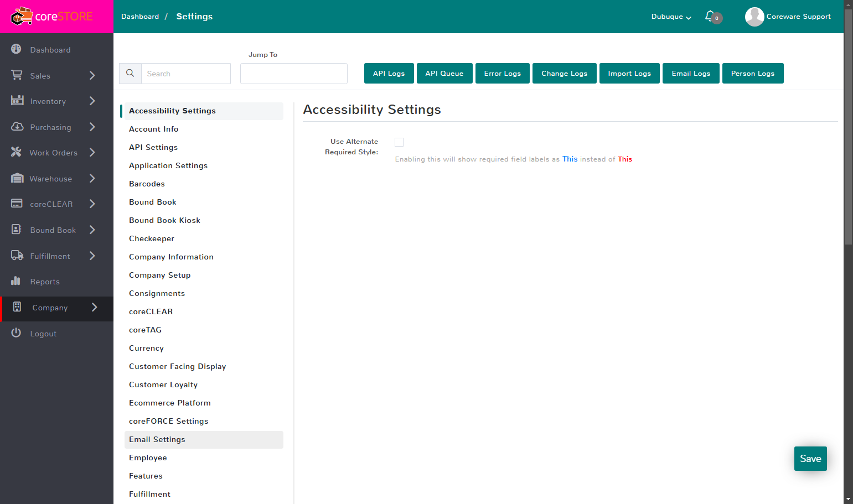Click the magnifying glass search icon
Viewport: 853px width, 504px height.
[x=130, y=74]
